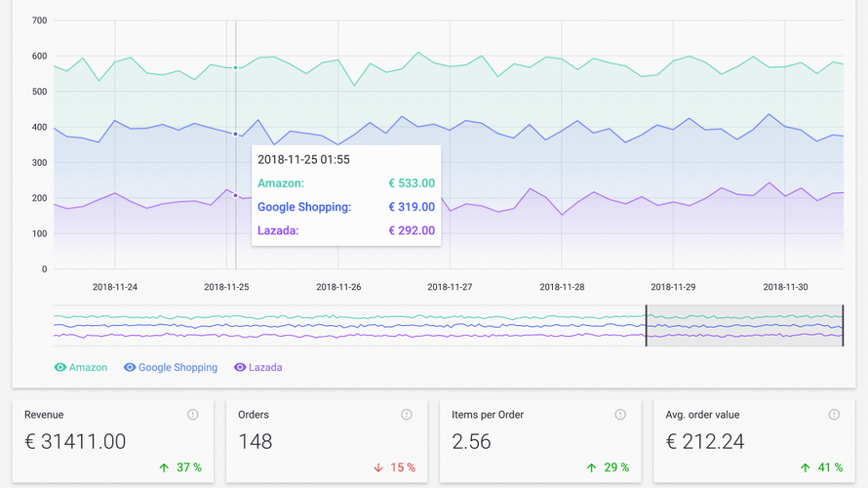Toggle Google Shopping series visibility eye
868x488 pixels.
coord(130,368)
